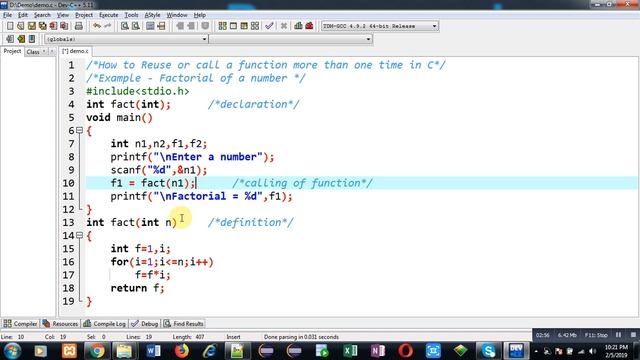Open the Search menu
Viewport: 640px width, 360px height.
click(42, 15)
